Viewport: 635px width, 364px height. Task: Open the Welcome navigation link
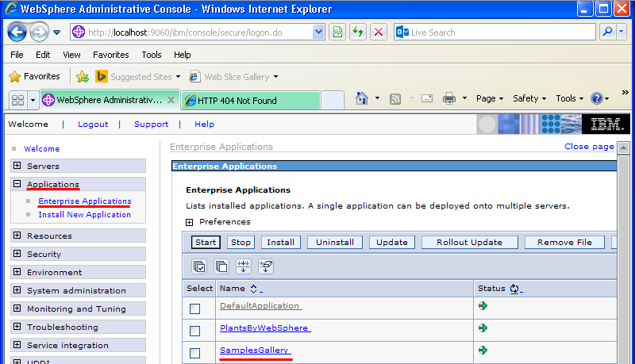click(42, 149)
